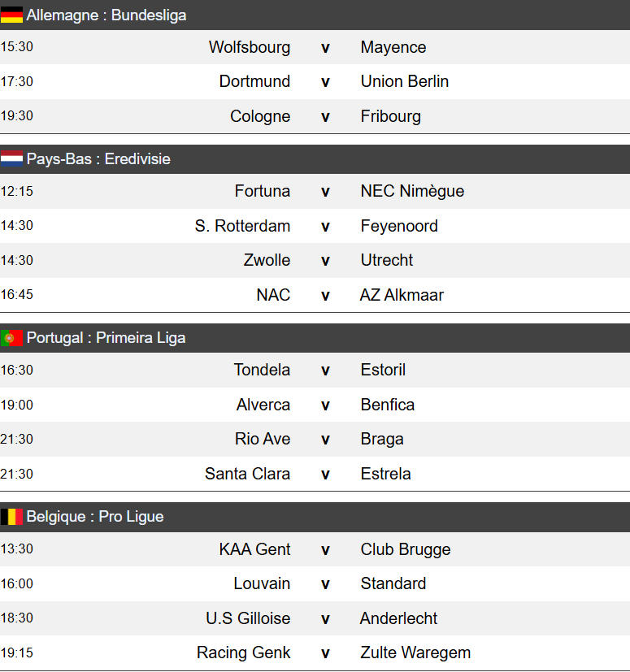Click the 12:15 kickoff time for Fortuna
This screenshot has width=630, height=672.
pyautogui.click(x=17, y=192)
